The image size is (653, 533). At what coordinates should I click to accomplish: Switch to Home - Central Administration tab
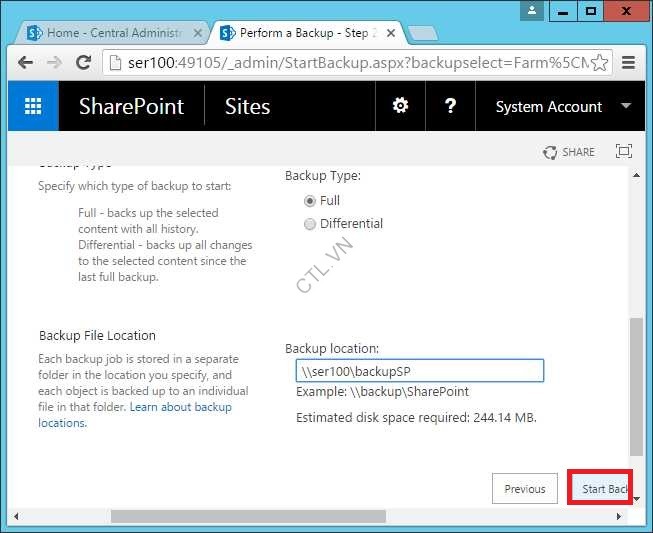[112, 33]
